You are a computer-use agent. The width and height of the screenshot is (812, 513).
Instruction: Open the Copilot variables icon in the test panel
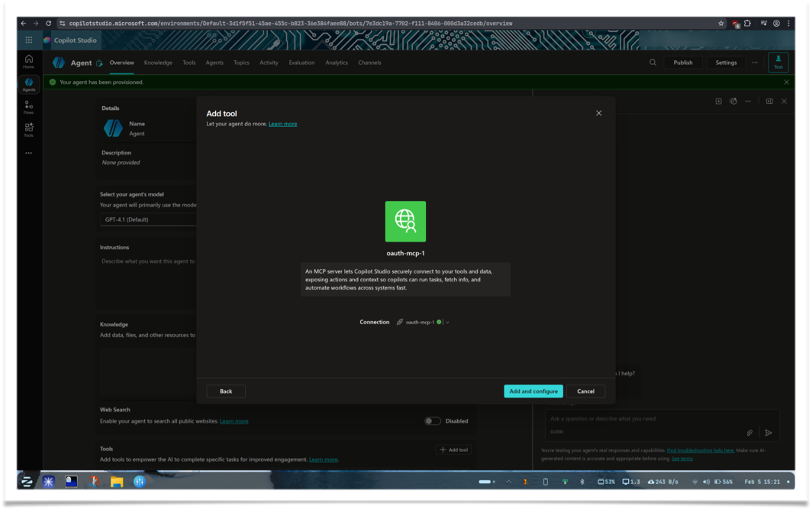[734, 101]
